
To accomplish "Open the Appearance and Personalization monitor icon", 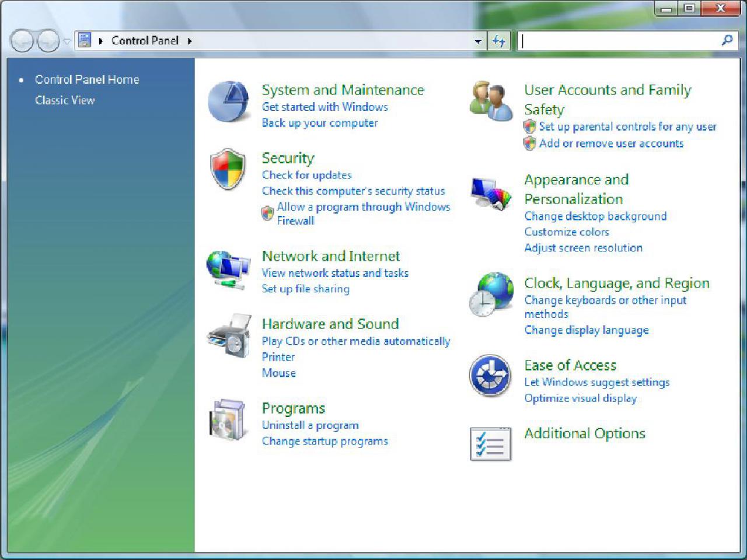I will pyautogui.click(x=491, y=194).
